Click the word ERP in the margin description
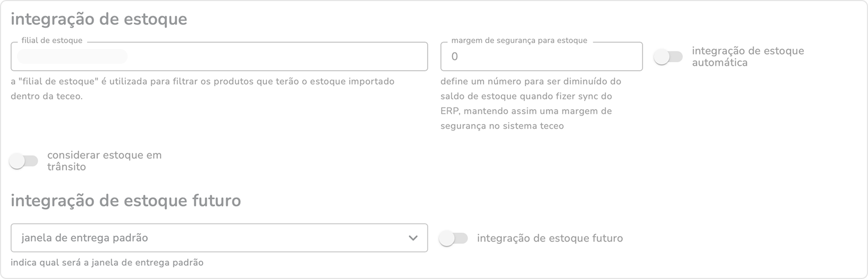 pos(450,111)
